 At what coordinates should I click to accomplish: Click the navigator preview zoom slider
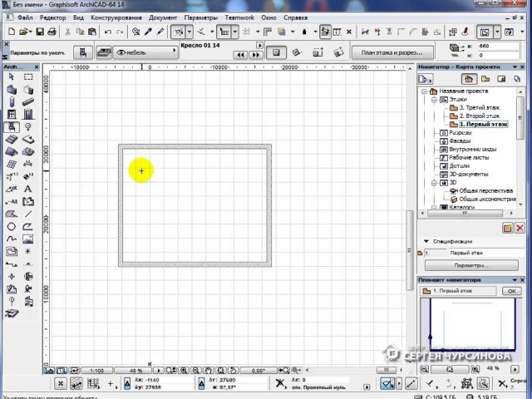(x=450, y=369)
